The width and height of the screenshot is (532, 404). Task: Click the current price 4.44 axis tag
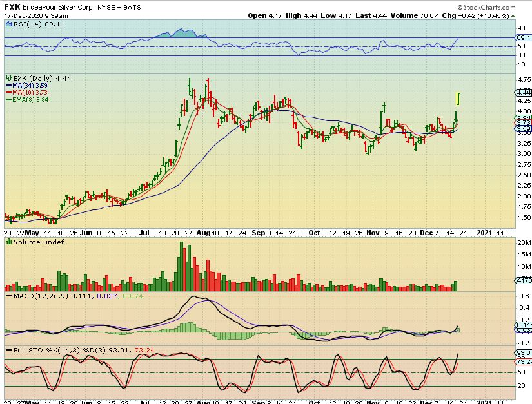pyautogui.click(x=523, y=92)
